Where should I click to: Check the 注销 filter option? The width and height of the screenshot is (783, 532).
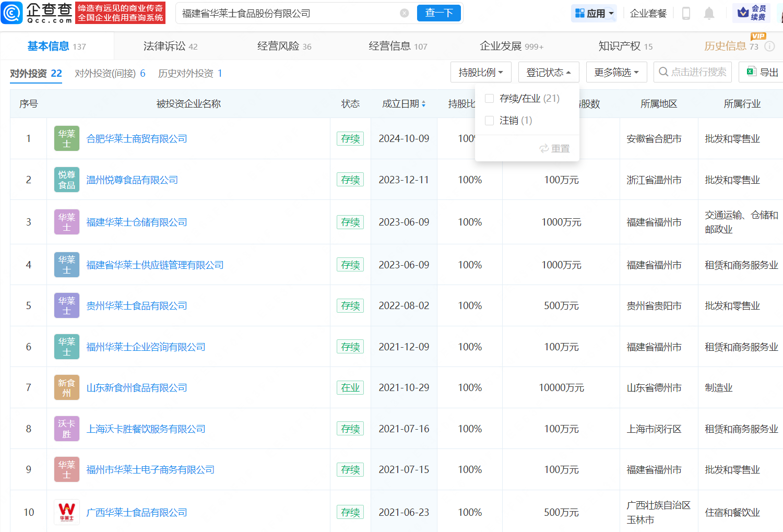489,121
